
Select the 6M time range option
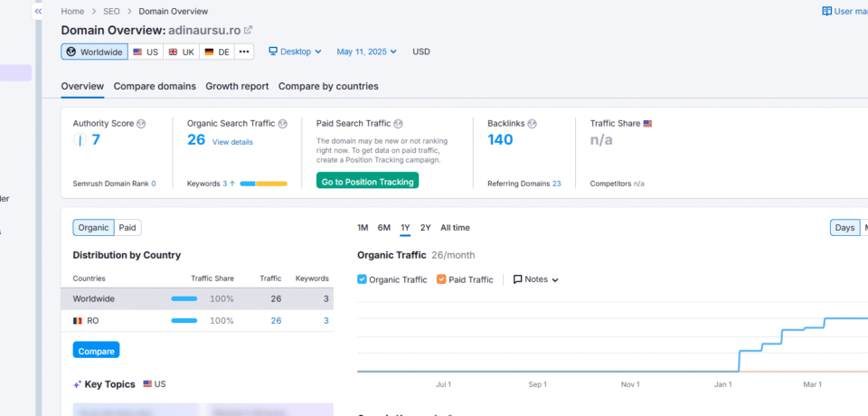(x=384, y=228)
